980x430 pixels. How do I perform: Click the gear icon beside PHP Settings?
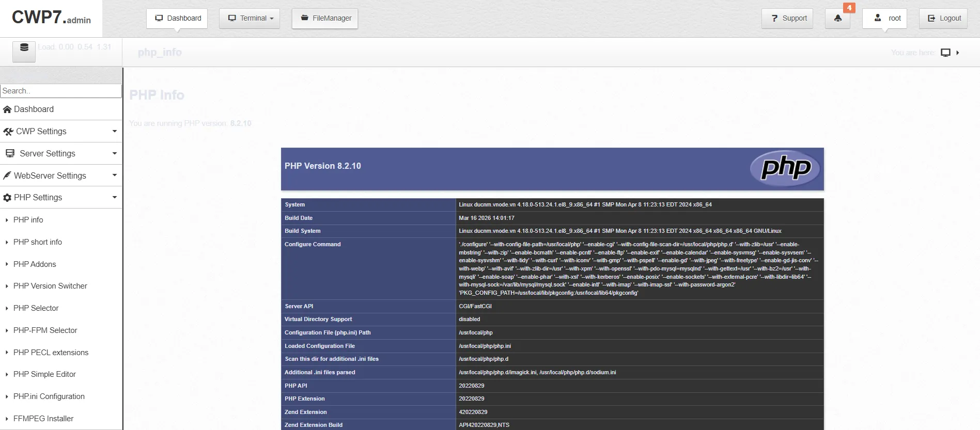tap(7, 198)
